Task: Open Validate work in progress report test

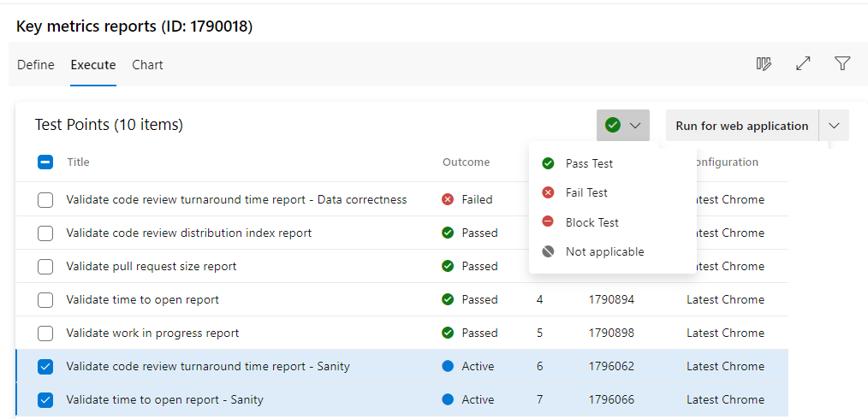Action: click(x=152, y=333)
